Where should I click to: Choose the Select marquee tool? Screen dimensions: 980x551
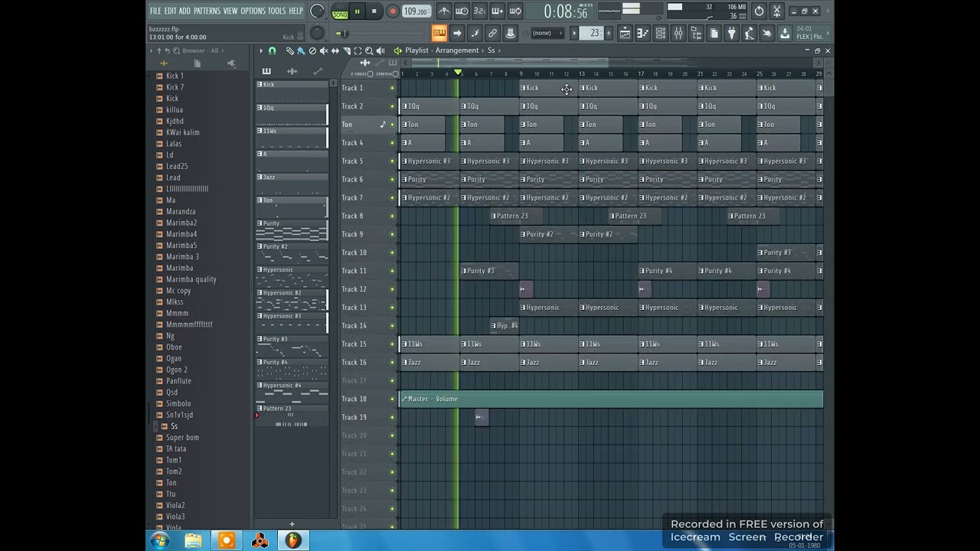click(358, 51)
